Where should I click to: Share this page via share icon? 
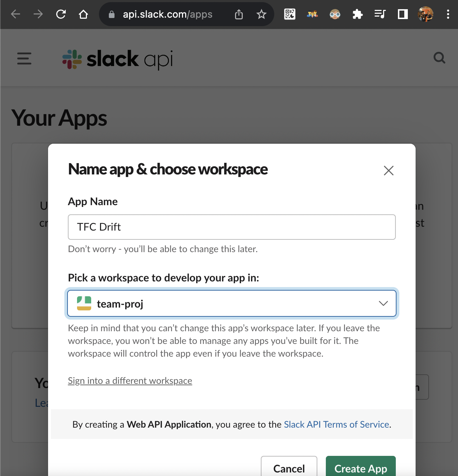(239, 14)
